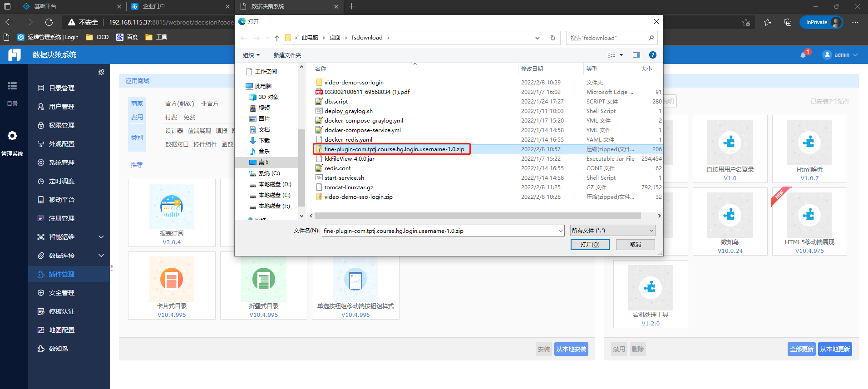Image resolution: width=868 pixels, height=389 pixels.
Task: Open the admin user dropdown
Action: click(x=840, y=55)
